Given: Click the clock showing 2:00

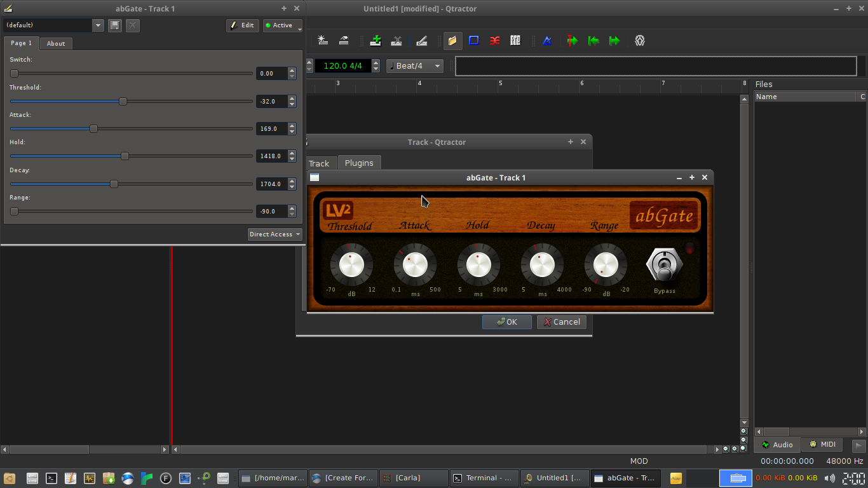Looking at the screenshot, I should click(853, 478).
